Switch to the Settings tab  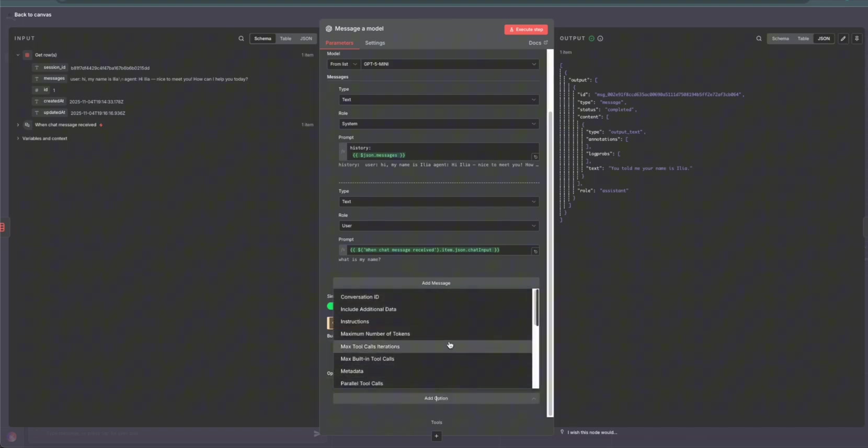point(375,43)
